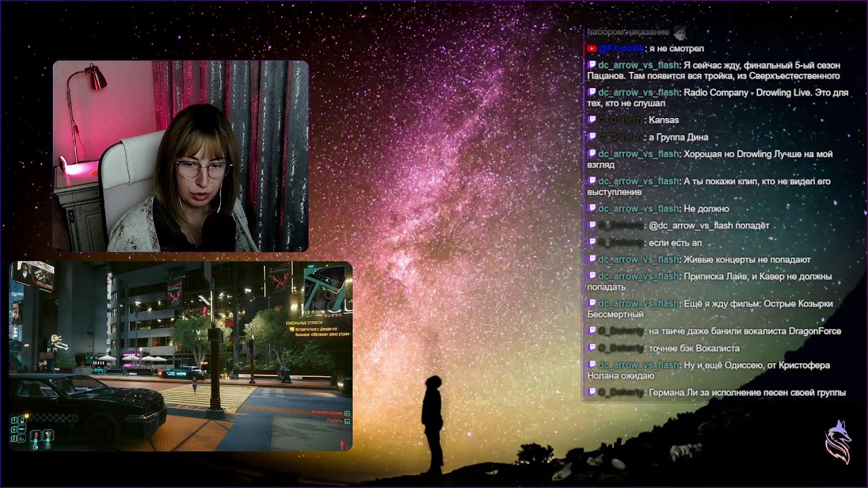Click the blue YouTube username before "я не смотрел"
The height and width of the screenshot is (488, 868).
(621, 49)
